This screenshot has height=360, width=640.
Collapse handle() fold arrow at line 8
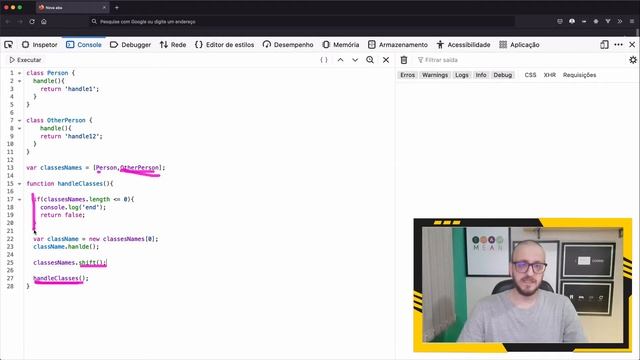pyautogui.click(x=19, y=128)
